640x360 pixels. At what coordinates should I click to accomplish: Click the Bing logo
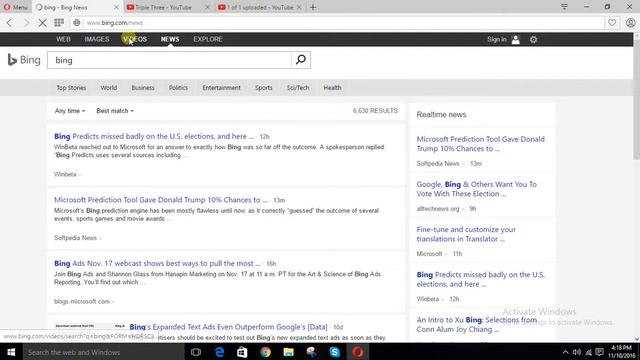point(24,60)
